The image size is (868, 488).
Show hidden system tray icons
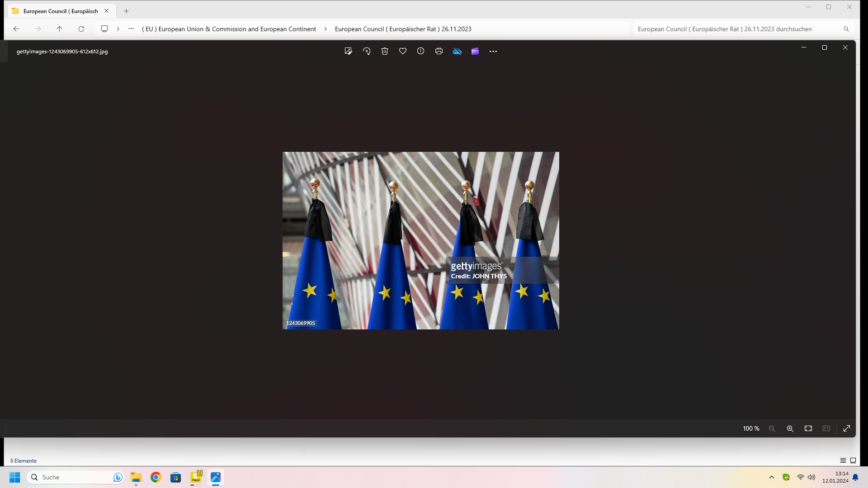point(772,478)
